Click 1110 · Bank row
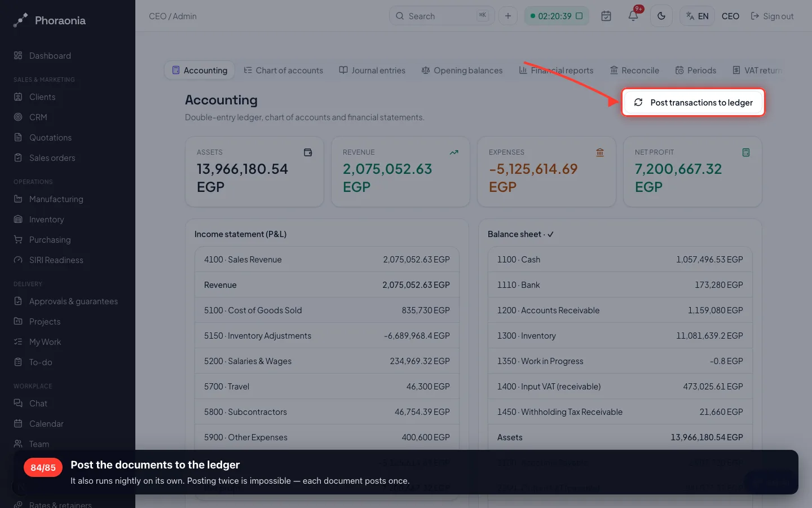The image size is (812, 508). click(620, 285)
